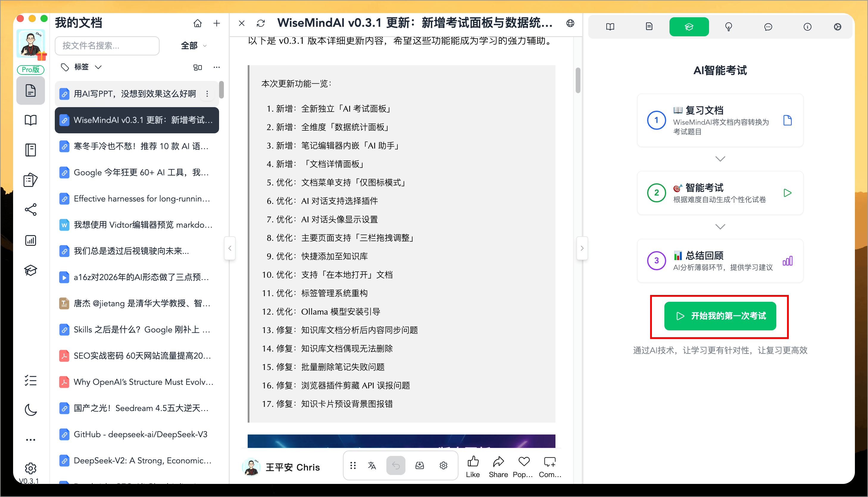Switch to dark mode with the moon icon

31,410
